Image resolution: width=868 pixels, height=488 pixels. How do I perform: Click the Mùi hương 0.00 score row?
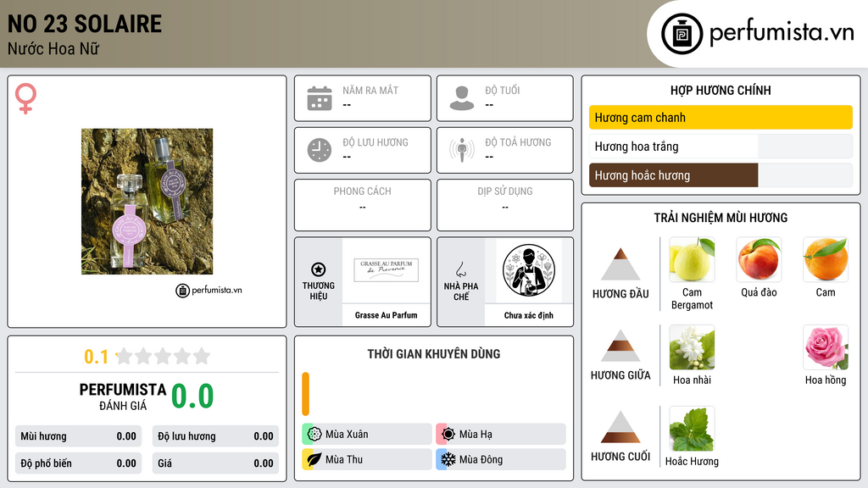pos(79,436)
